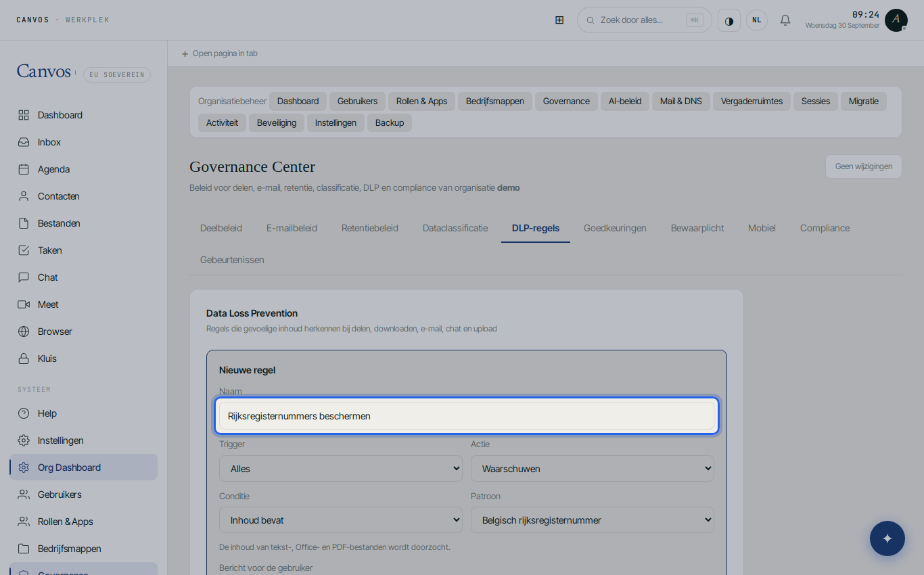Expand the Trigger dropdown showing Alles

(341, 468)
